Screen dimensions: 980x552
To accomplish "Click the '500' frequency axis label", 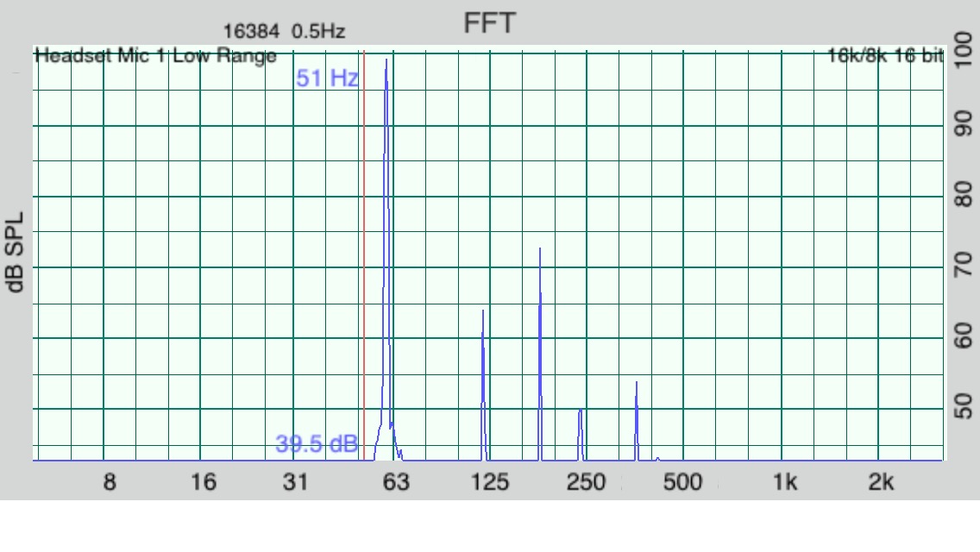I will tap(682, 482).
